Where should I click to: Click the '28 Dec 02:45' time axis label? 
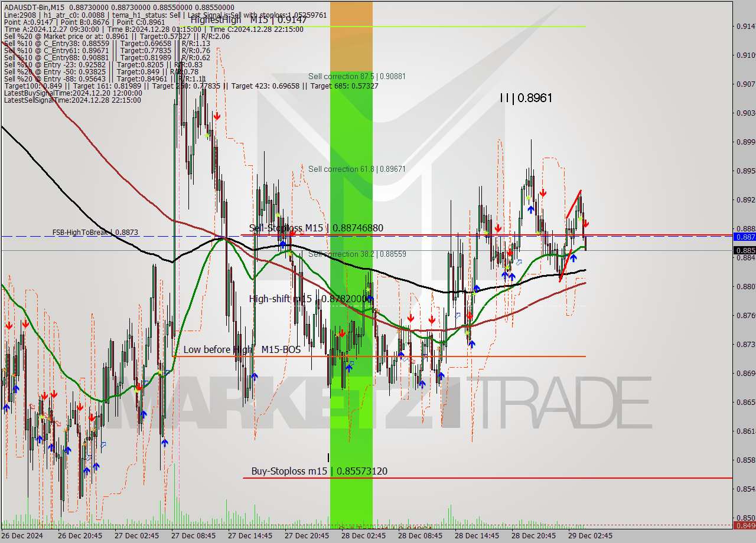click(x=363, y=536)
